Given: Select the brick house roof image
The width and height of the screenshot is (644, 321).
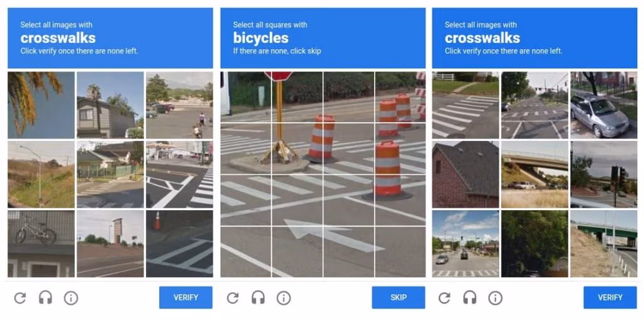Looking at the screenshot, I should pos(465,174).
